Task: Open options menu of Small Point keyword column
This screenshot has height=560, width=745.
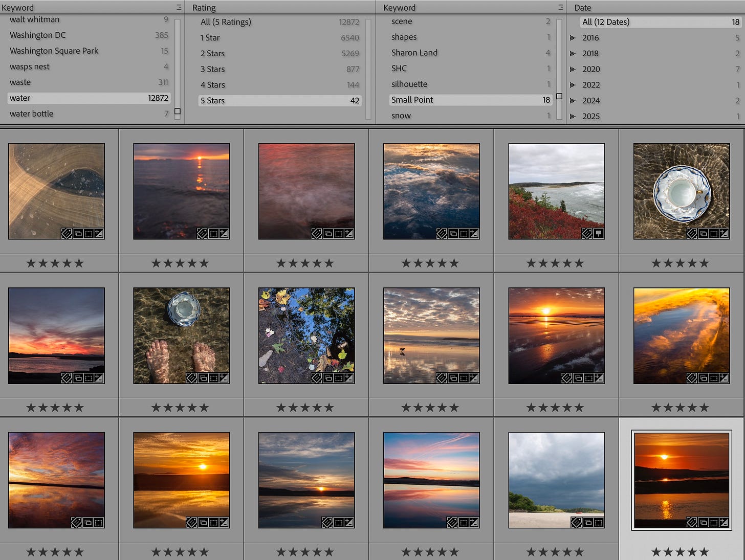Action: click(x=561, y=8)
